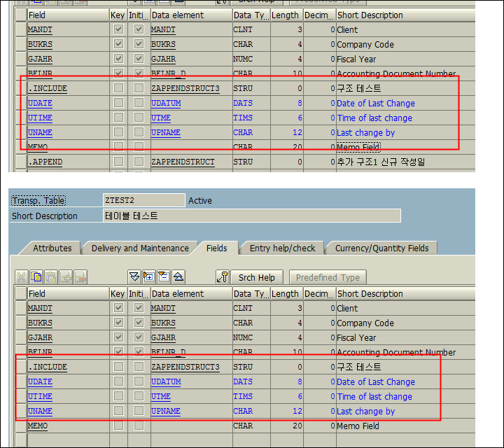This screenshot has height=448, width=504.
Task: Click MEMO field name in lower list
Action: tap(38, 426)
